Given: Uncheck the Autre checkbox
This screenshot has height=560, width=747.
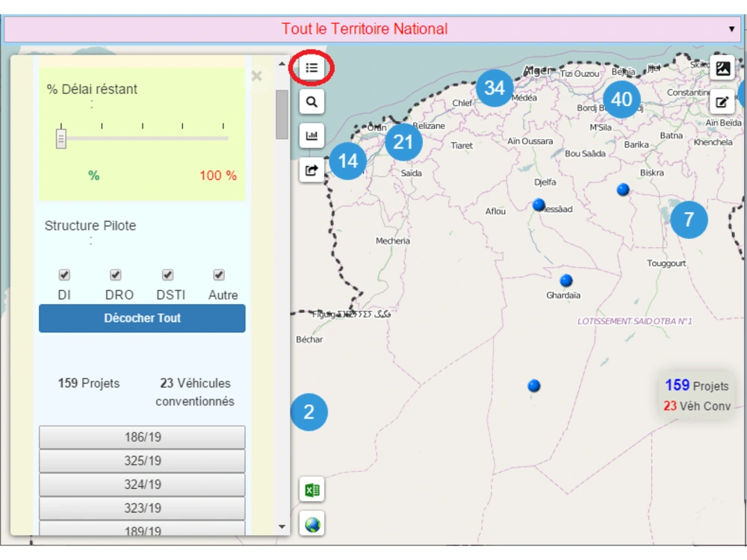Looking at the screenshot, I should tap(219, 275).
